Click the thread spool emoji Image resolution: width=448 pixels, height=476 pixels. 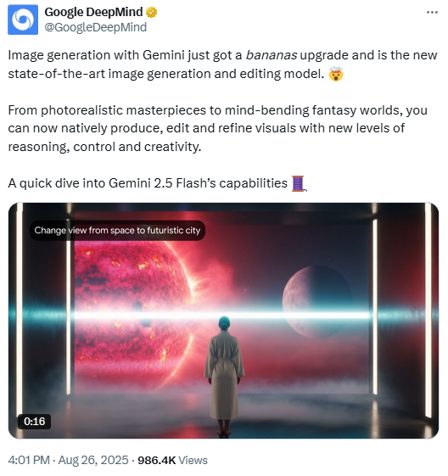click(300, 183)
